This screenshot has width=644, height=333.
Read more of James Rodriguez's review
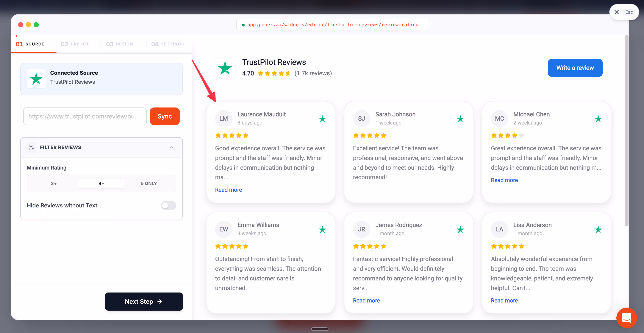(366, 300)
